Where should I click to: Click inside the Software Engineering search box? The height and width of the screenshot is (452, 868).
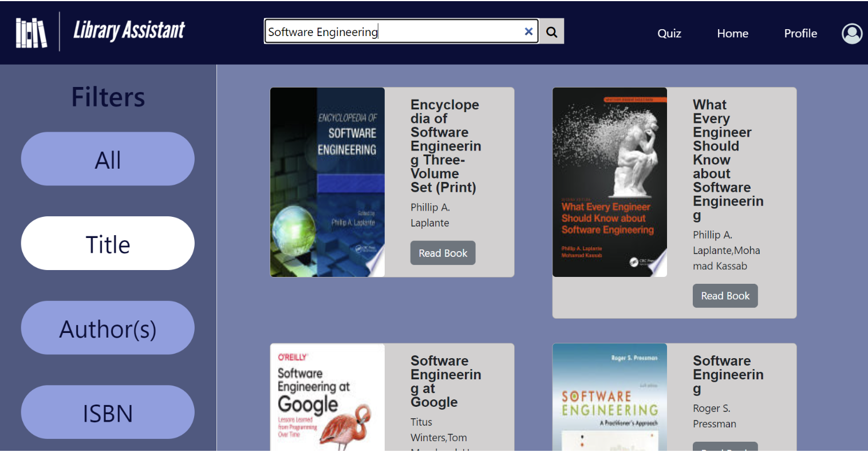pyautogui.click(x=401, y=31)
